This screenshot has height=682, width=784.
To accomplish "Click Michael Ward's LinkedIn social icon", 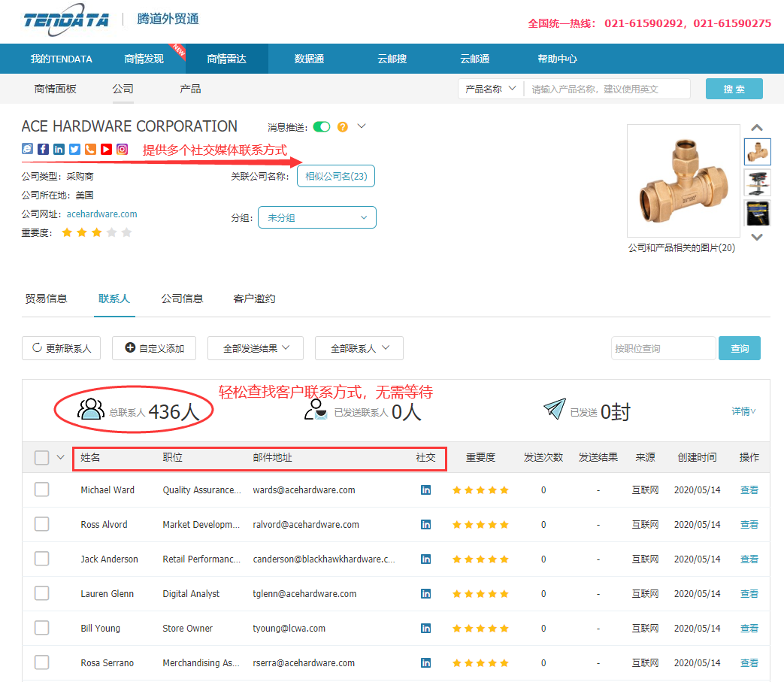I will [425, 490].
